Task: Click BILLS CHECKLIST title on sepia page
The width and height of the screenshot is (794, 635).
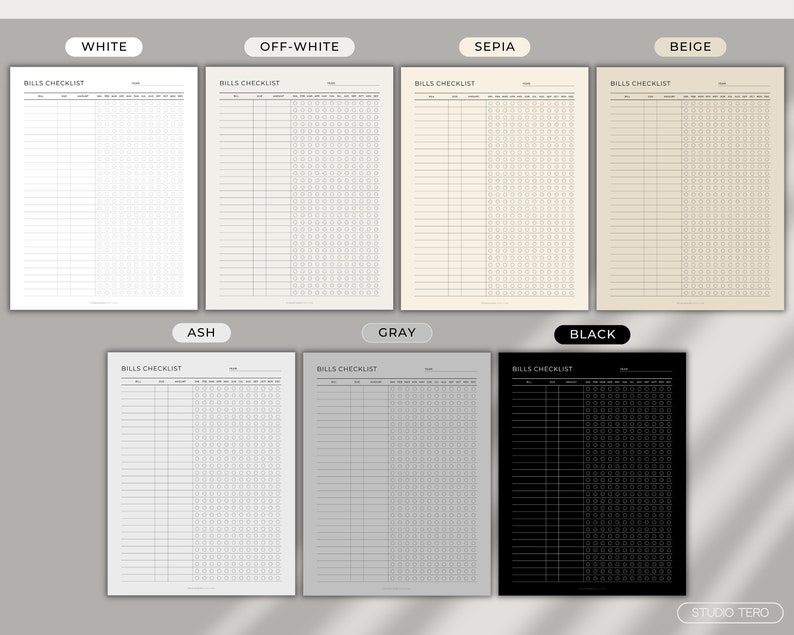Action: pos(445,83)
